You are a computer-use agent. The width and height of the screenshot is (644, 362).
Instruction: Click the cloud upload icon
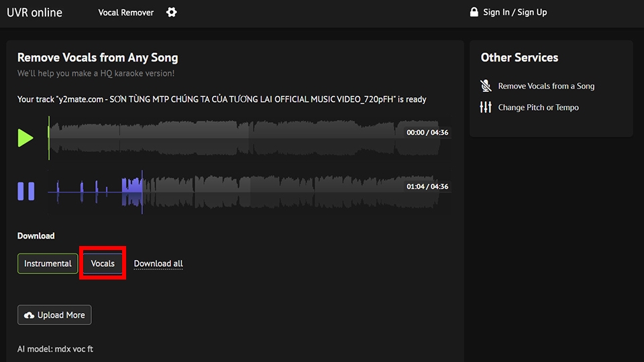tap(29, 315)
